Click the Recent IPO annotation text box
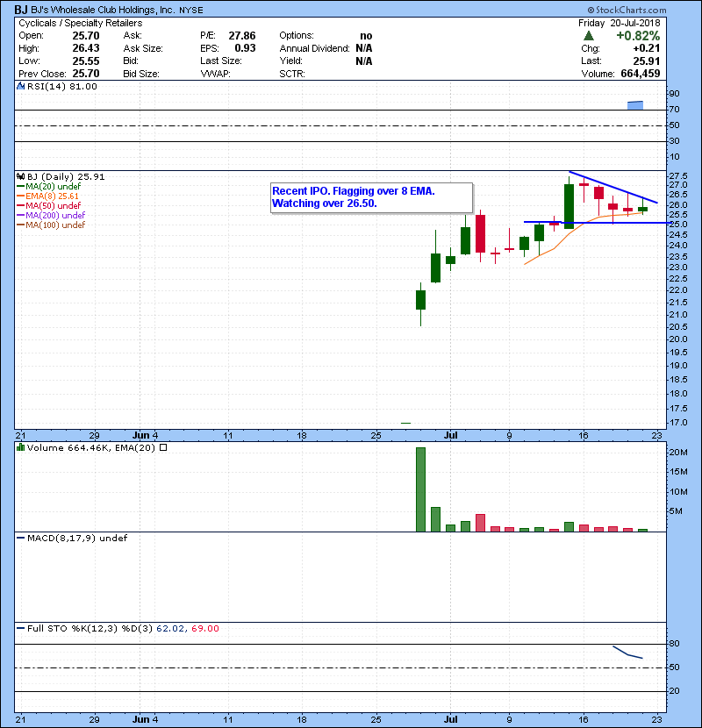This screenshot has width=702, height=728. tap(372, 197)
